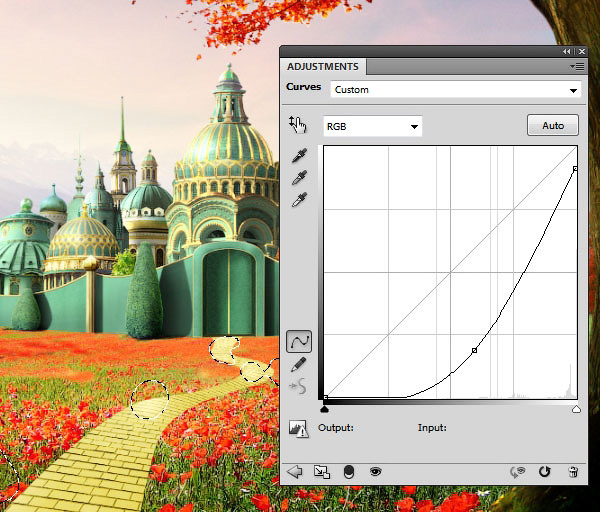Pick the white point eyedropper
Image resolution: width=600 pixels, height=512 pixels.
pyautogui.click(x=299, y=199)
